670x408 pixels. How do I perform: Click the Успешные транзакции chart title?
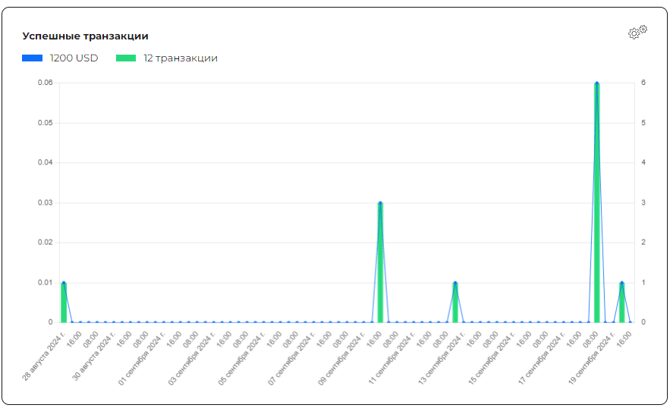point(85,36)
